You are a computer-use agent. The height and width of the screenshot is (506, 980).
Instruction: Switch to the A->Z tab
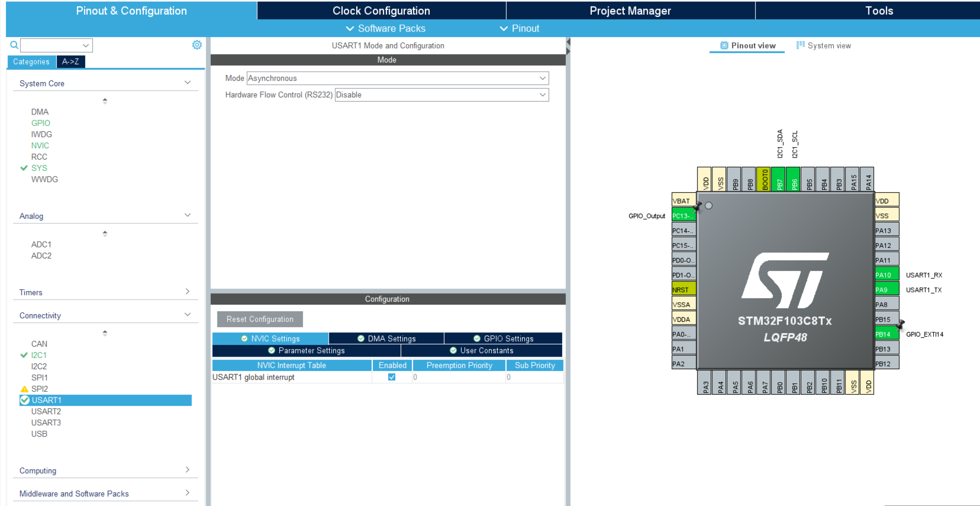(71, 62)
